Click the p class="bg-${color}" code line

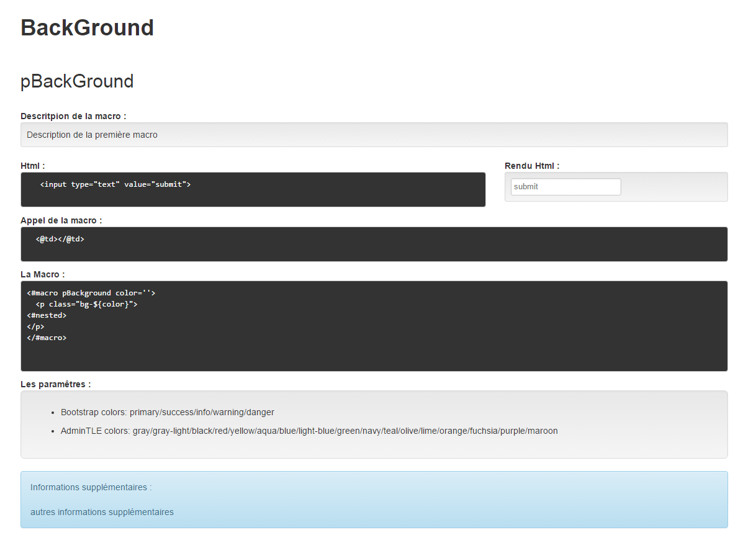coord(86,304)
